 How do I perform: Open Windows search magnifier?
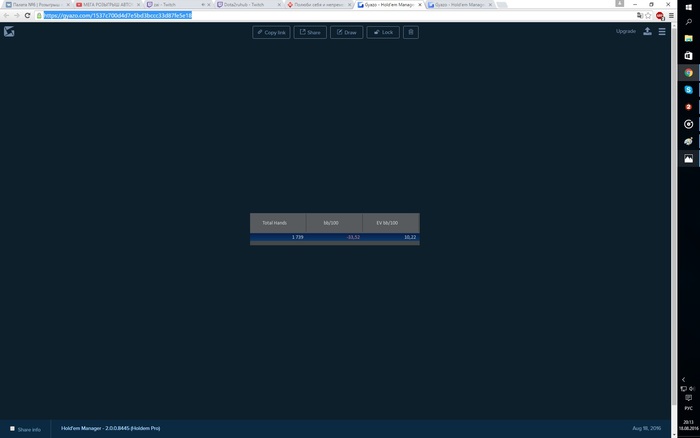point(688,22)
